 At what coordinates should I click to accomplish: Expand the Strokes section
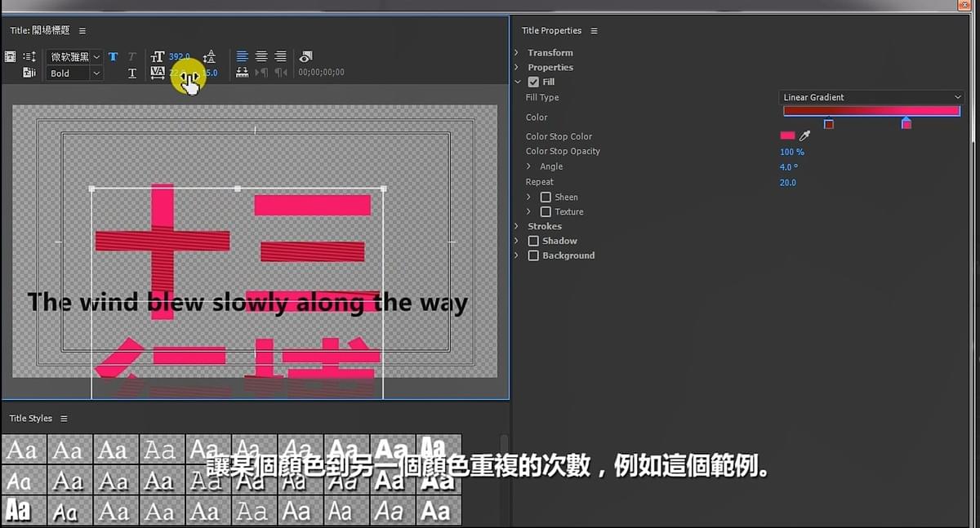(517, 227)
